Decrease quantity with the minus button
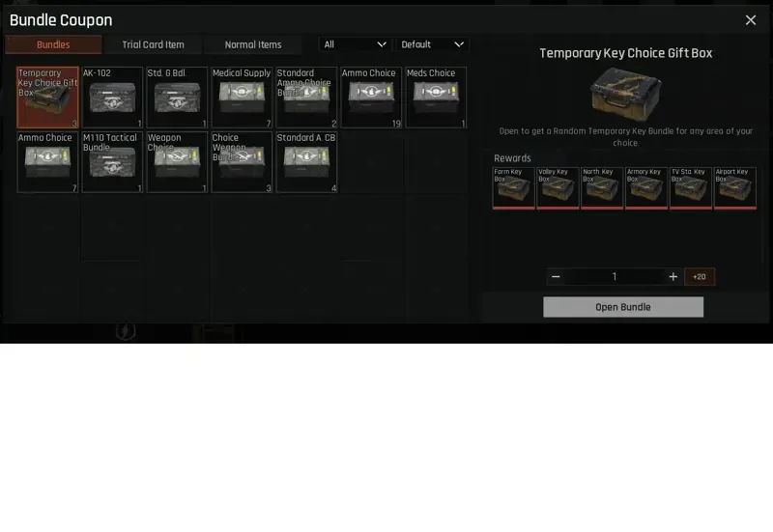The width and height of the screenshot is (773, 532). (x=556, y=277)
